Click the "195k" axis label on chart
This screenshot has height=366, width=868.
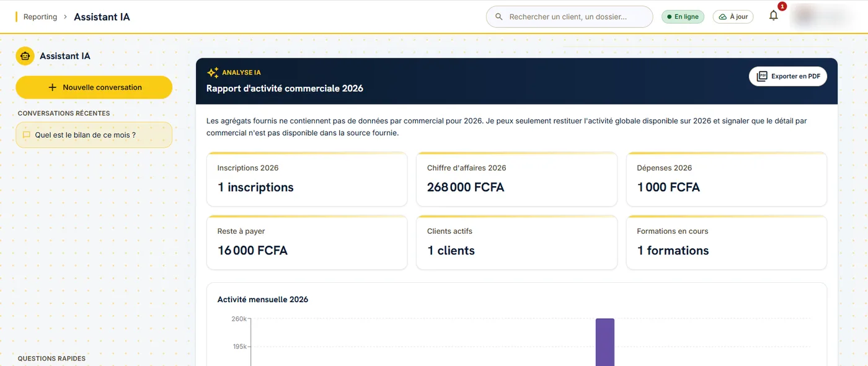[x=239, y=346]
